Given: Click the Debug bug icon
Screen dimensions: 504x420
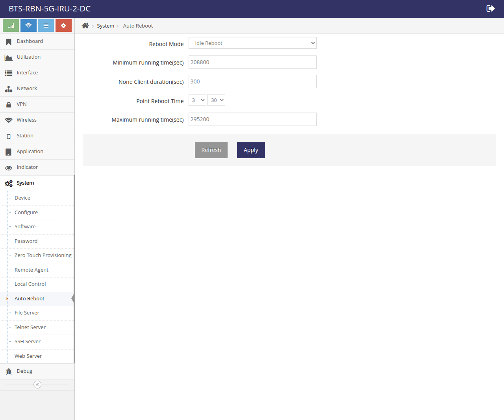Looking at the screenshot, I should pyautogui.click(x=9, y=372).
